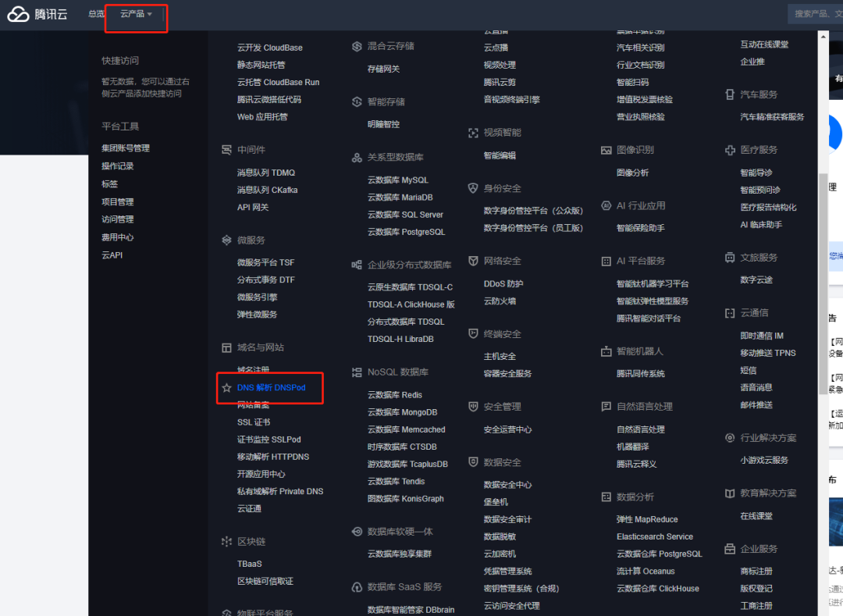
Task: Click the 混合云存储 category icon
Action: [x=357, y=46]
